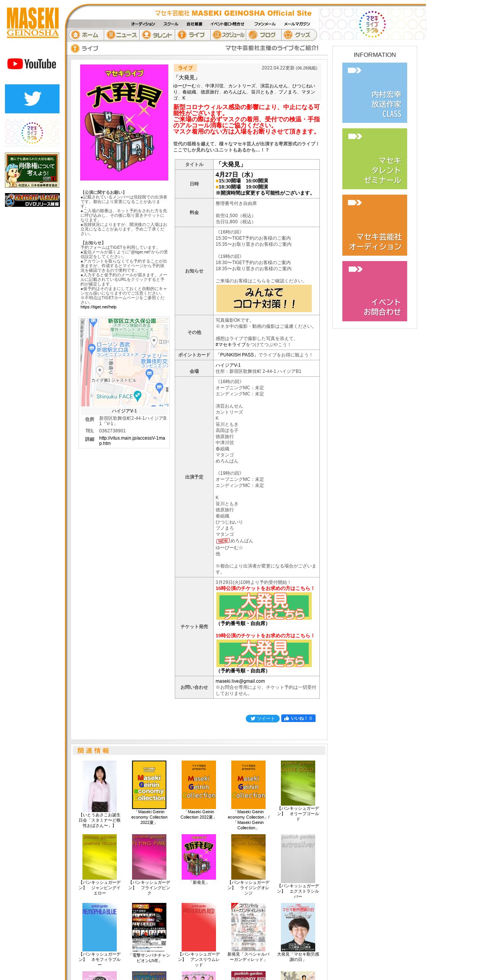490x980 pixels.
Task: Open the economy Collection / Collection combined thumbnail
Action: (x=248, y=785)
